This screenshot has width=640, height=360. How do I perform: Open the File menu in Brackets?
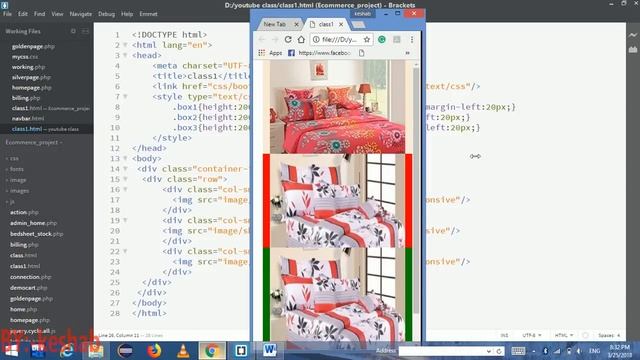[7, 14]
